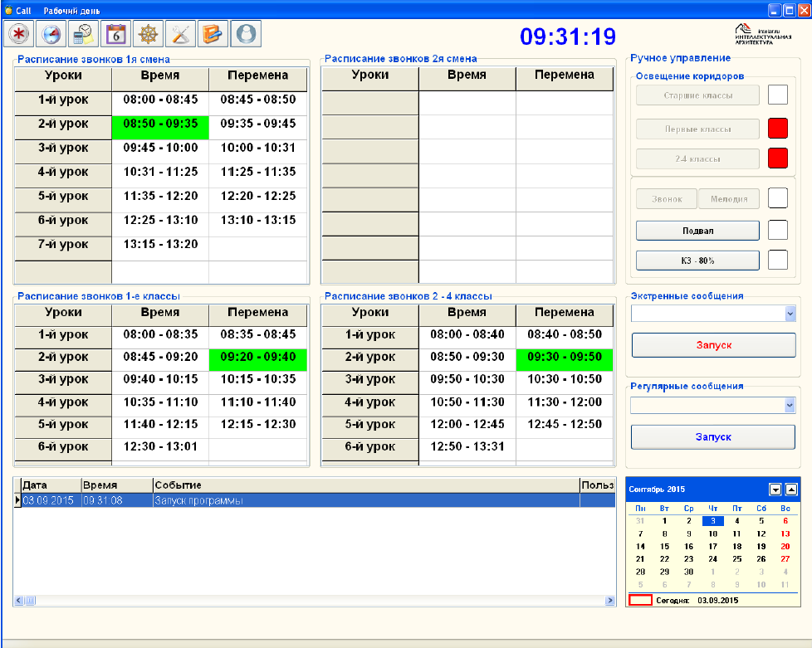Click the user profile toolbar icon

click(x=246, y=34)
